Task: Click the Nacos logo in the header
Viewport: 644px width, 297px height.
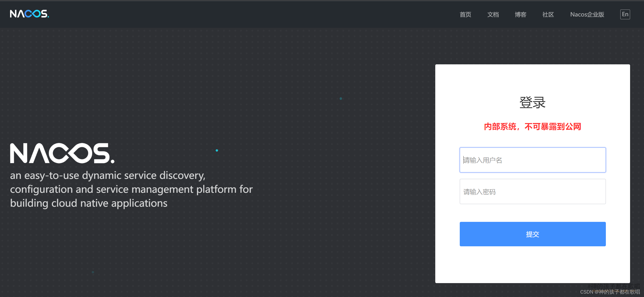Action: (x=29, y=14)
